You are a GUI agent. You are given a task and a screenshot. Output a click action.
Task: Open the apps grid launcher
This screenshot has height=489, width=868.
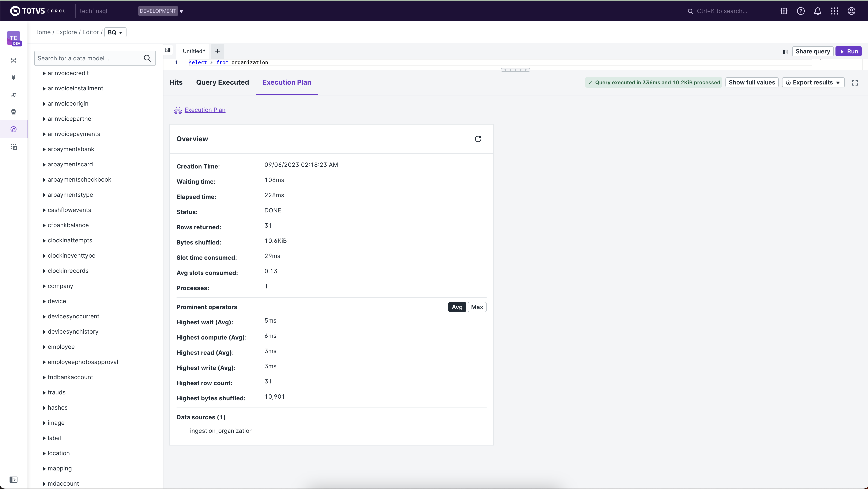tap(834, 11)
